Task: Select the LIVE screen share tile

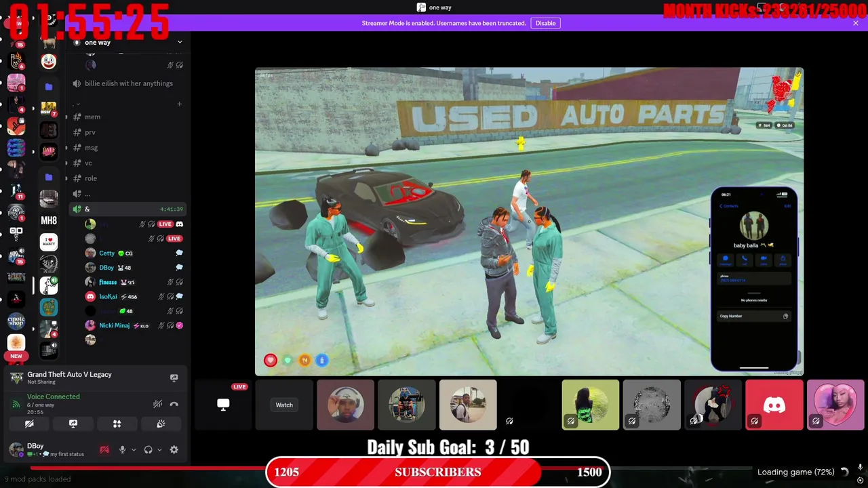Action: (222, 405)
